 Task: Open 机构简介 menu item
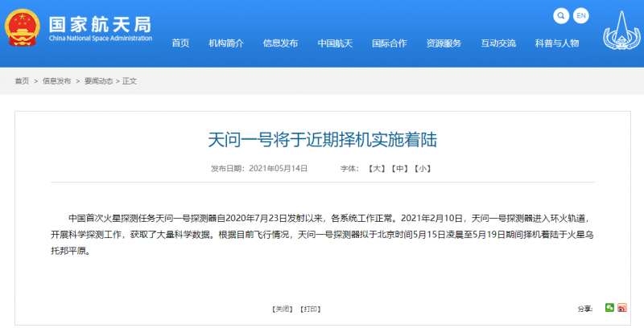point(226,43)
